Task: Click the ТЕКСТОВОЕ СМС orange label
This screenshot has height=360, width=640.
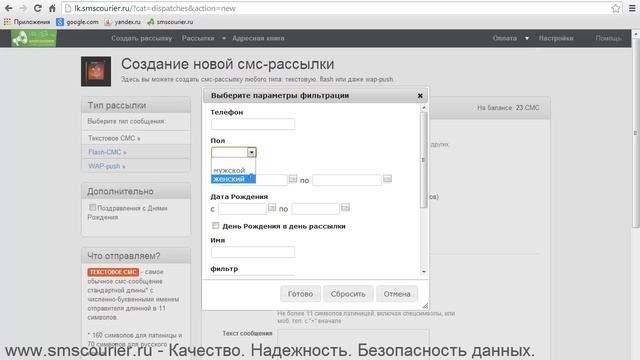Action: (x=113, y=272)
